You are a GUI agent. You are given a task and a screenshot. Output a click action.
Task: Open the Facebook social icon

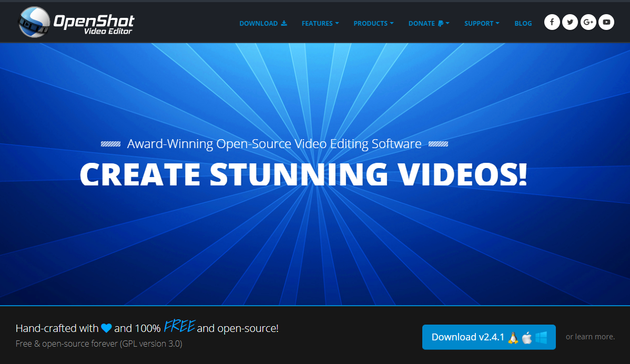[552, 22]
